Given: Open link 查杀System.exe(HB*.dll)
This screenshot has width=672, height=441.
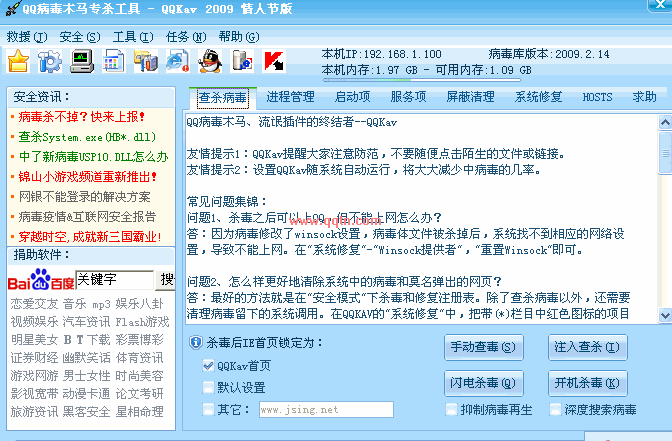Looking at the screenshot, I should click(x=87, y=137).
